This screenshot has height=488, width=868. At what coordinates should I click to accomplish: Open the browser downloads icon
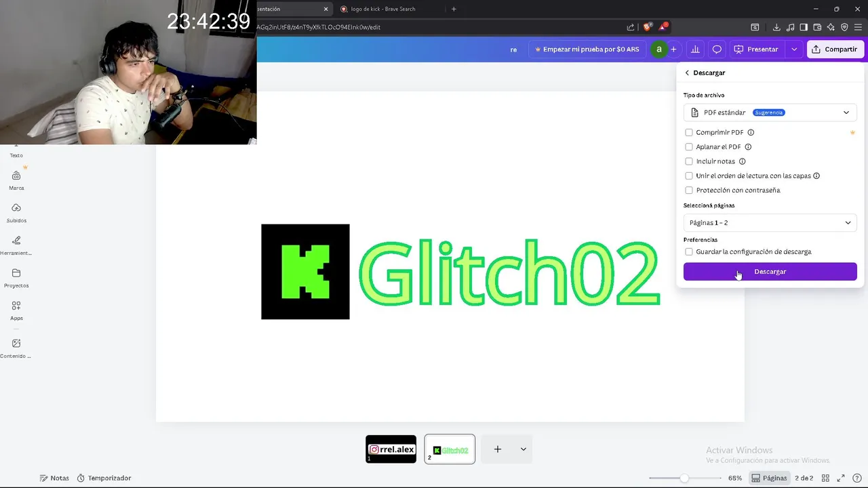click(x=776, y=27)
